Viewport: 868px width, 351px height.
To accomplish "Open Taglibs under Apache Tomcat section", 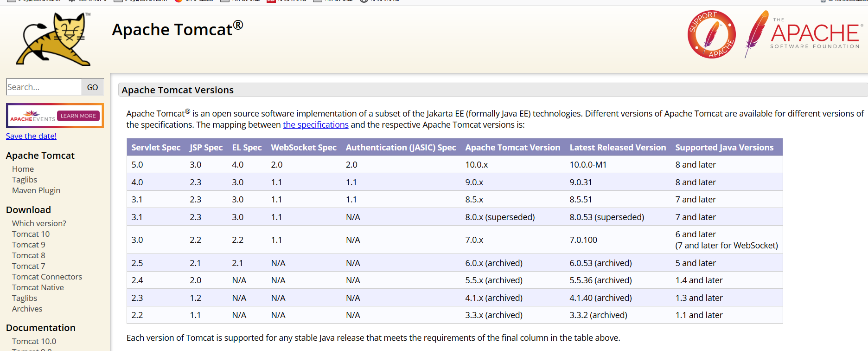I will point(25,180).
